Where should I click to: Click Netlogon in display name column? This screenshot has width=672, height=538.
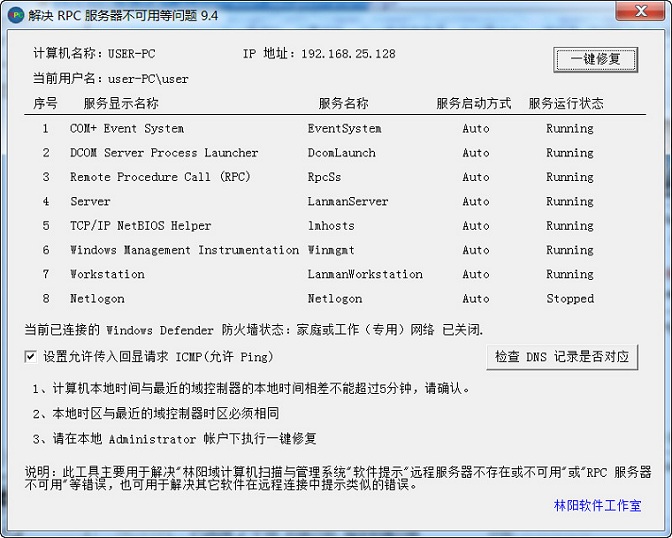click(97, 298)
